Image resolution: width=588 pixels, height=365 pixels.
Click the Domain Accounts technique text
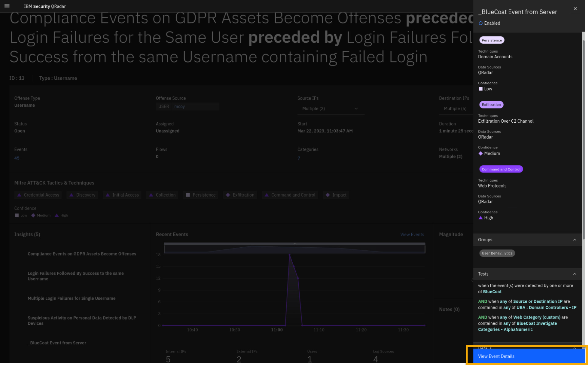(x=495, y=57)
